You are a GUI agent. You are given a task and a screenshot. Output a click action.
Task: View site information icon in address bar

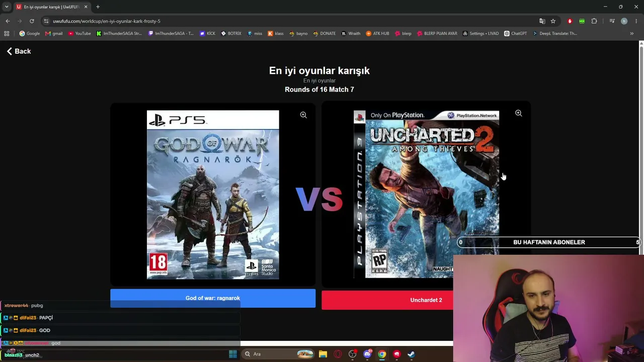click(46, 21)
